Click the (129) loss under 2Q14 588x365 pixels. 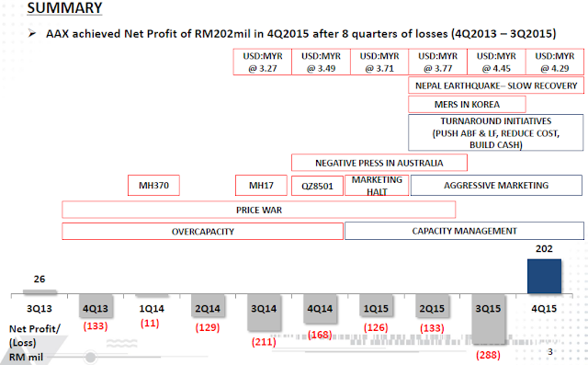pyautogui.click(x=208, y=327)
